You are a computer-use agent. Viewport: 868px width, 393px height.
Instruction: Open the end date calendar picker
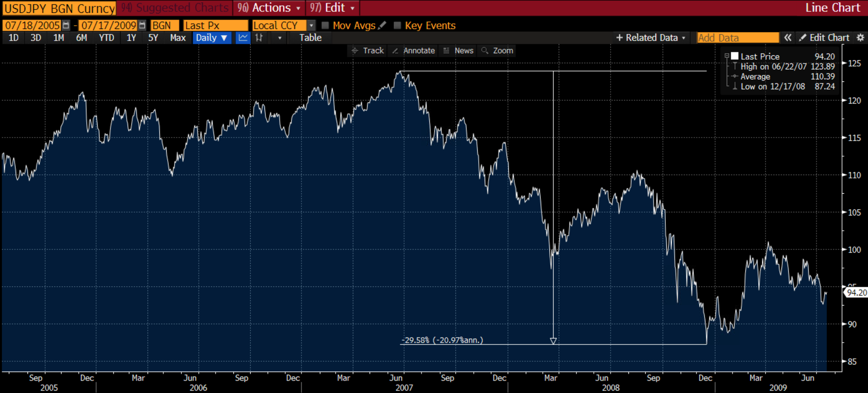(x=142, y=26)
